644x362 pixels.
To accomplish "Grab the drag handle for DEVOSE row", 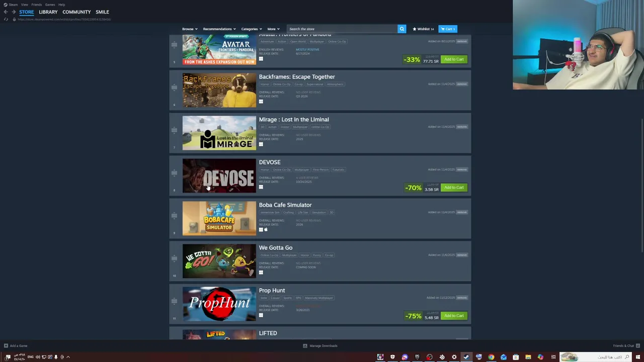I will pos(174,173).
